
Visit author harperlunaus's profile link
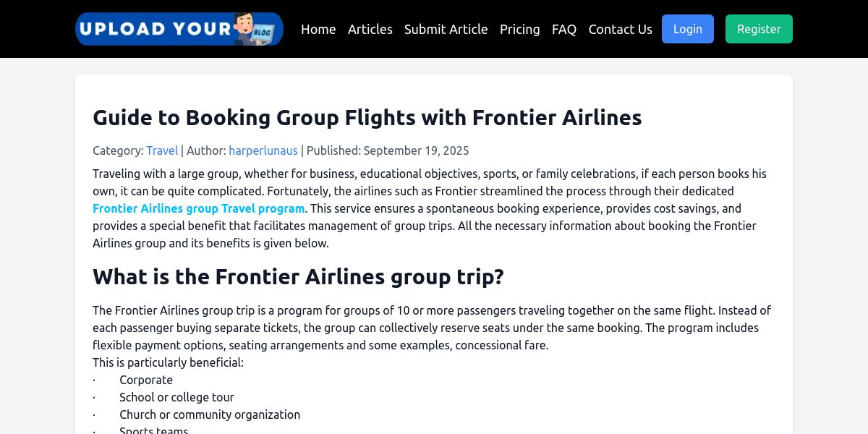click(x=263, y=150)
